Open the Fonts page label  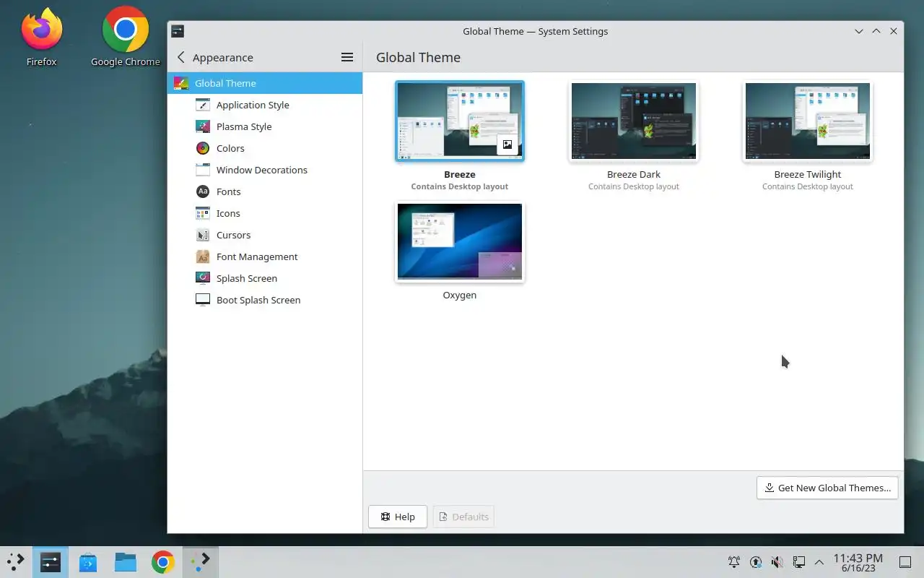(x=229, y=191)
